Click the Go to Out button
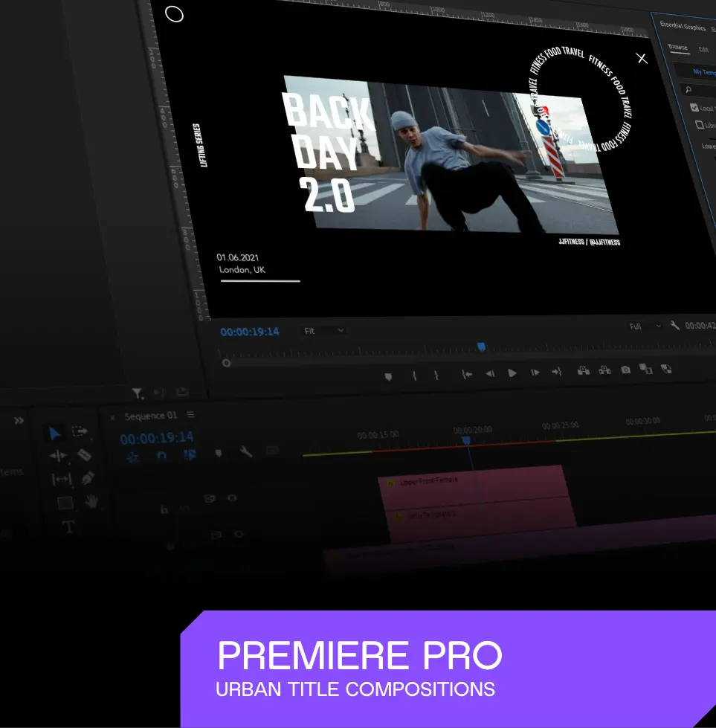Viewport: 716px width, 728px height. [556, 371]
